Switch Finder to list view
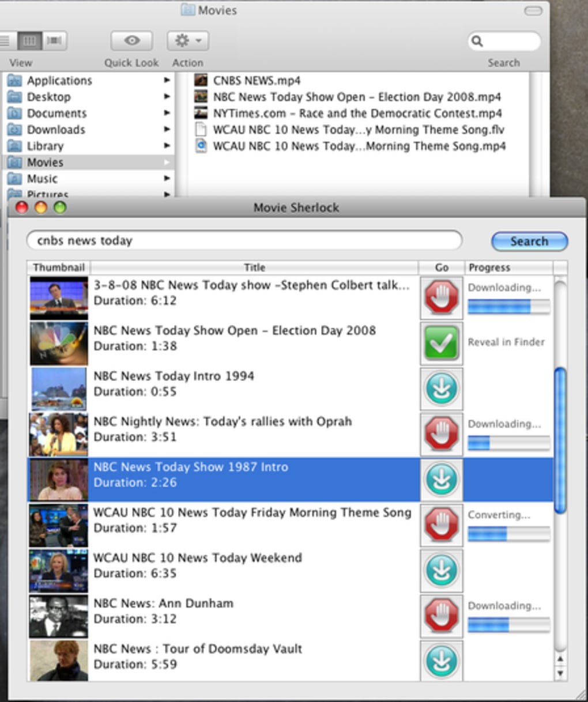Image resolution: width=588 pixels, height=702 pixels. pyautogui.click(x=7, y=41)
